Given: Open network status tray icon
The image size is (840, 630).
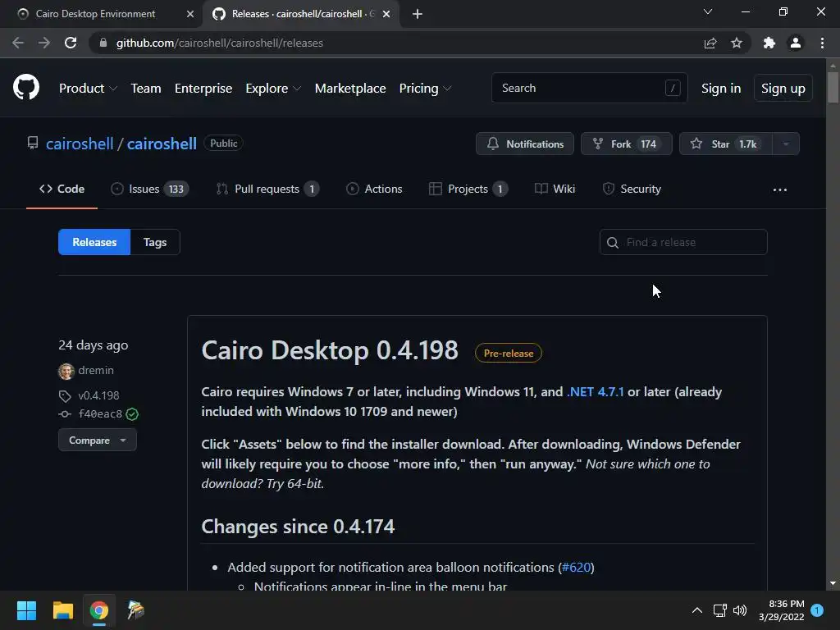Looking at the screenshot, I should [x=720, y=610].
